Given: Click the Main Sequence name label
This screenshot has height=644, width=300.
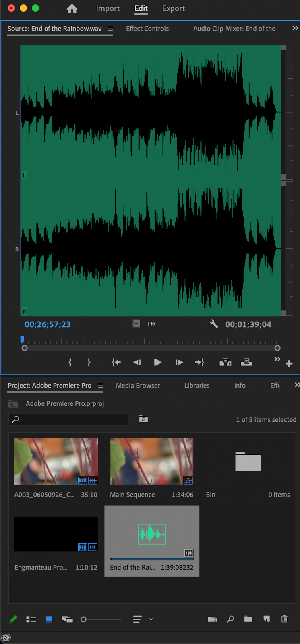Looking at the screenshot, I should tap(132, 495).
